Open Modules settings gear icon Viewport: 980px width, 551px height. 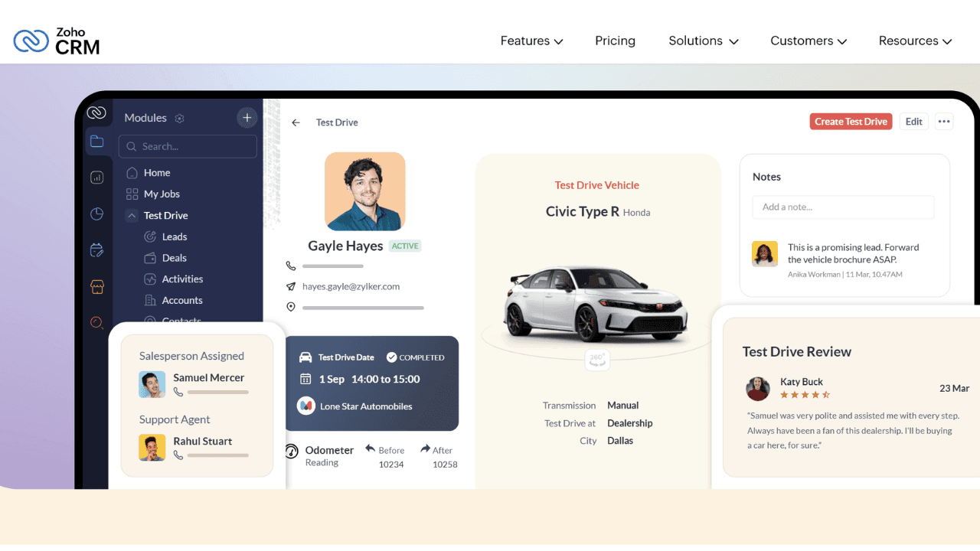tap(180, 119)
